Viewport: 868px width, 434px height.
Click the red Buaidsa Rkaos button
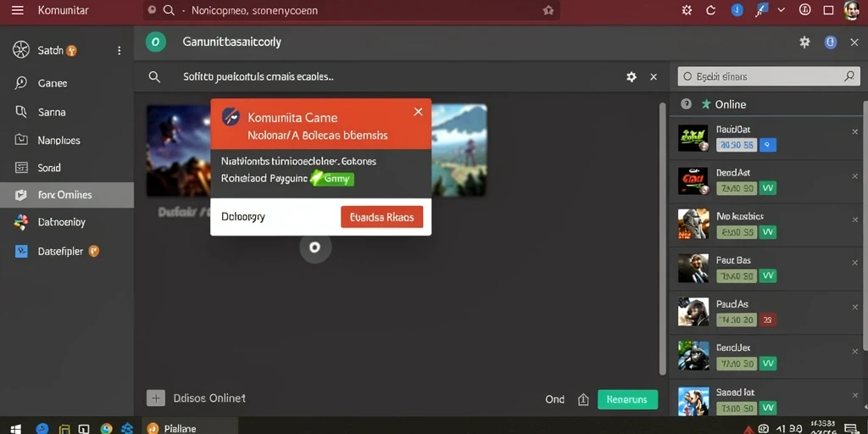point(382,217)
